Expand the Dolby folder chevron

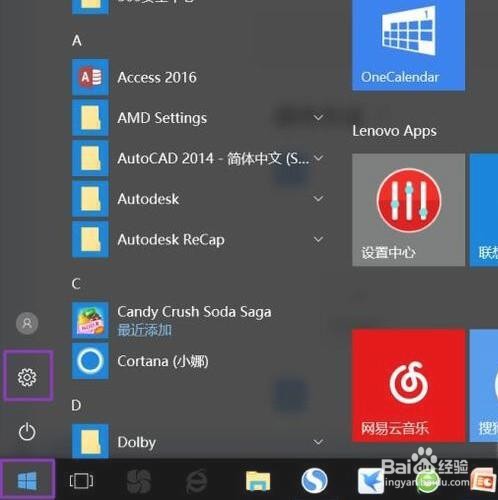pyautogui.click(x=318, y=442)
